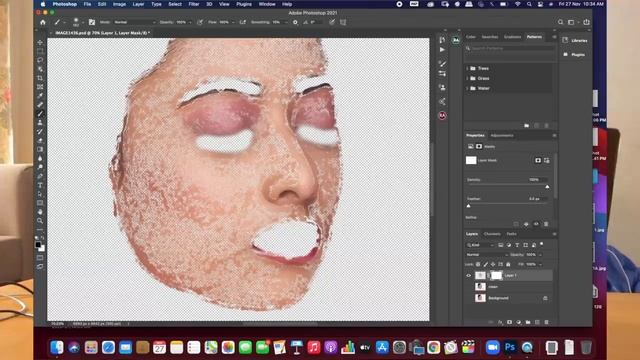
Task: Select vector mask button in Properties
Action: (x=547, y=160)
